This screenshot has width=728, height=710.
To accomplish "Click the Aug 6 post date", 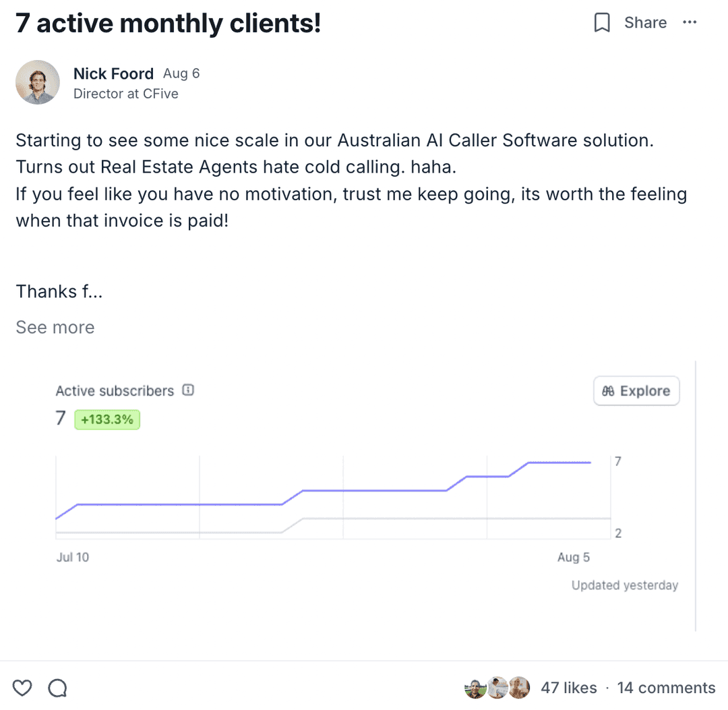I will click(x=181, y=73).
